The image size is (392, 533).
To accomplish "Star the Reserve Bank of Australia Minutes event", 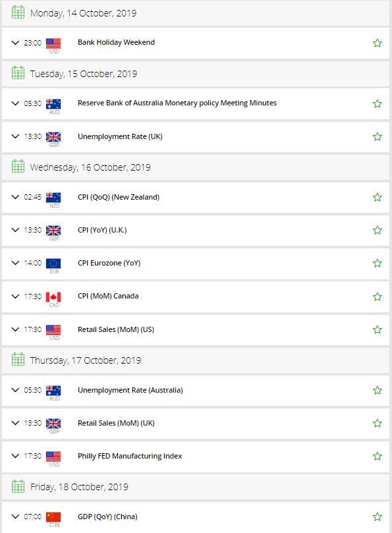I will tap(378, 103).
